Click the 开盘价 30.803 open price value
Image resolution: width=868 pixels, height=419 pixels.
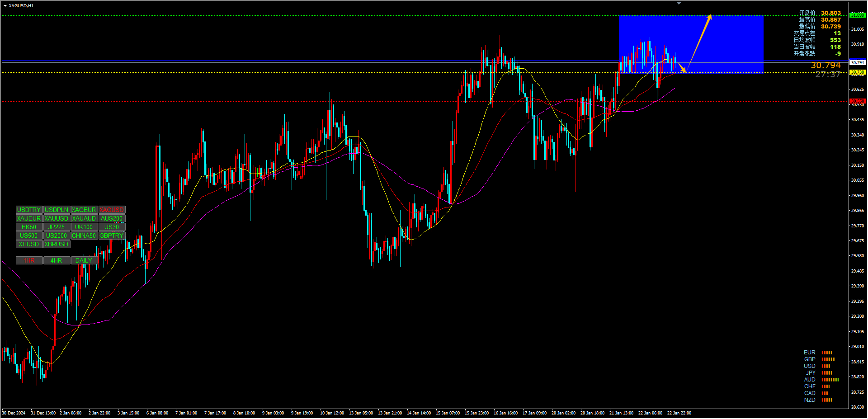point(831,13)
